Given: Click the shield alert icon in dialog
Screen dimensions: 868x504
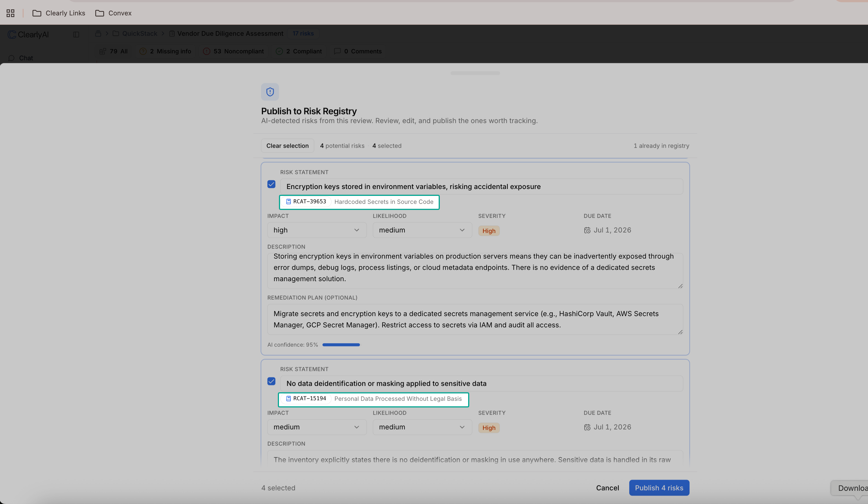Looking at the screenshot, I should pos(270,92).
